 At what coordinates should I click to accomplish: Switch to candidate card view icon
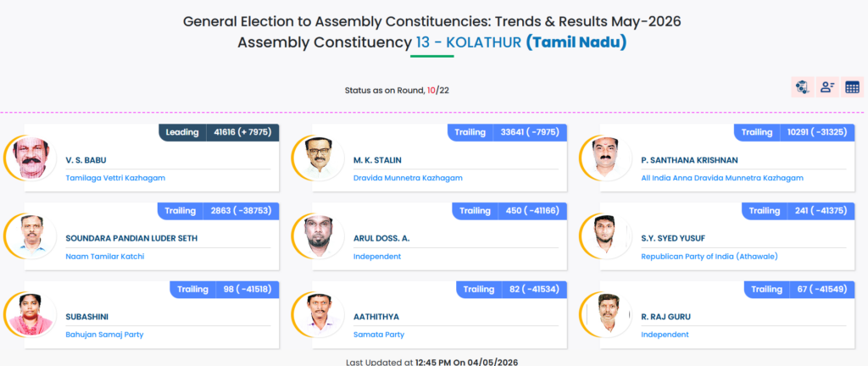coord(827,86)
